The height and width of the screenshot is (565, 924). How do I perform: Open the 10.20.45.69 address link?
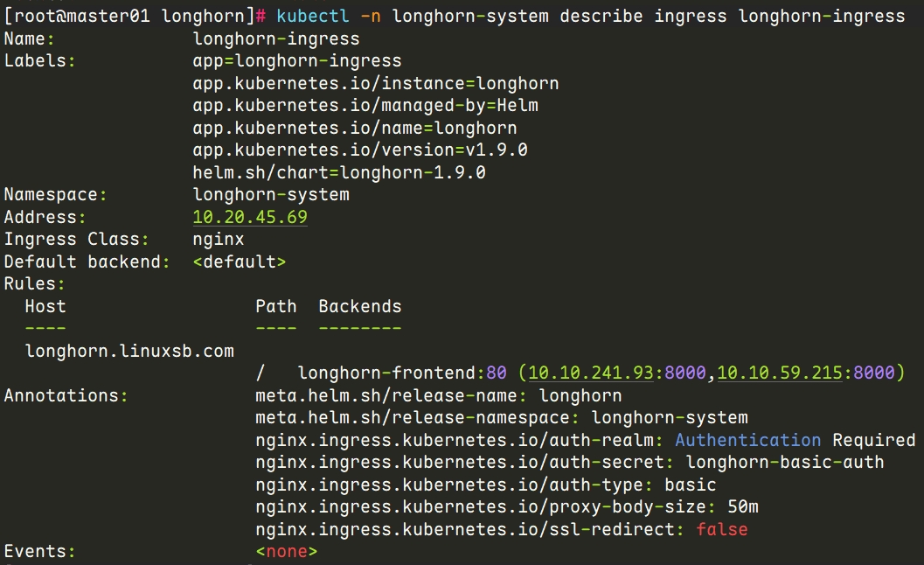pos(250,216)
